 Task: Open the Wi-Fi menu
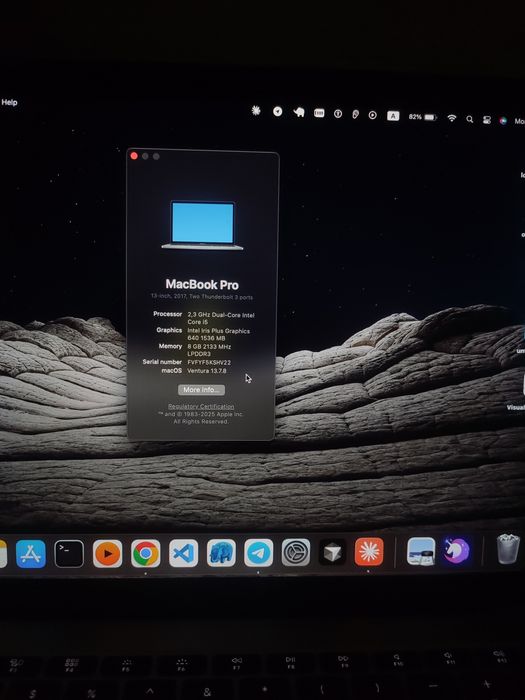[452, 118]
